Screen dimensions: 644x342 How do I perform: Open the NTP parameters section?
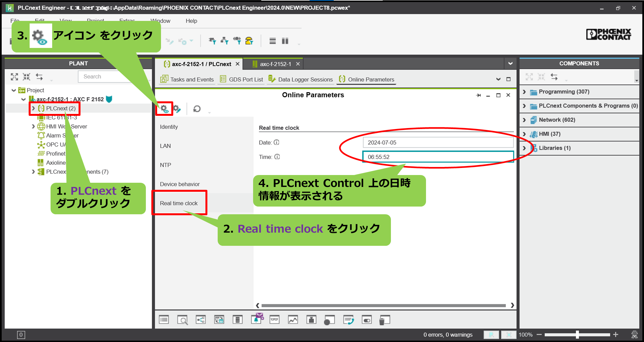(165, 165)
